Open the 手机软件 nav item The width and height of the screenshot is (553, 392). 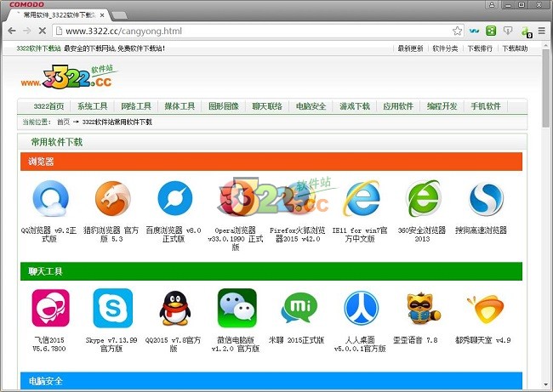(486, 106)
